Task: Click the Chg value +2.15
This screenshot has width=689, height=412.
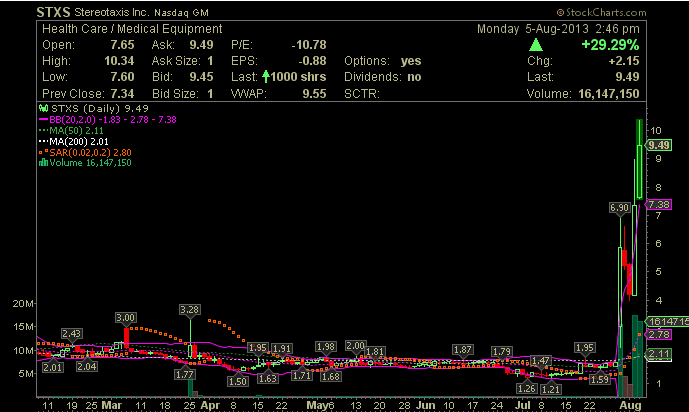Action: [x=624, y=61]
